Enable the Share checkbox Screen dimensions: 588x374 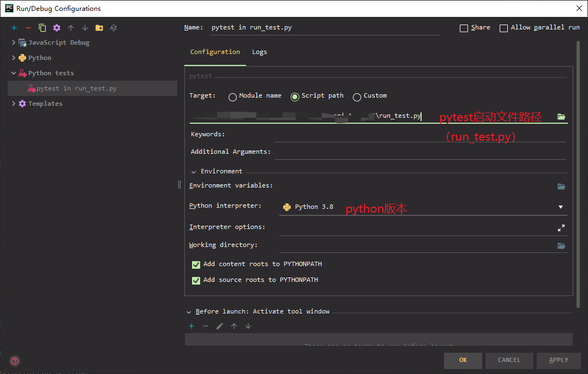click(464, 27)
